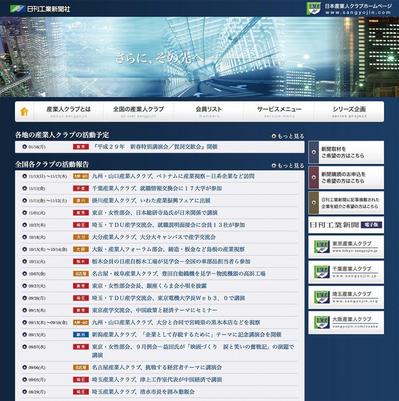This screenshot has height=401, width=399.
Task: Click bullet icon of 掛川産業人クラブ row
Action: (24, 201)
